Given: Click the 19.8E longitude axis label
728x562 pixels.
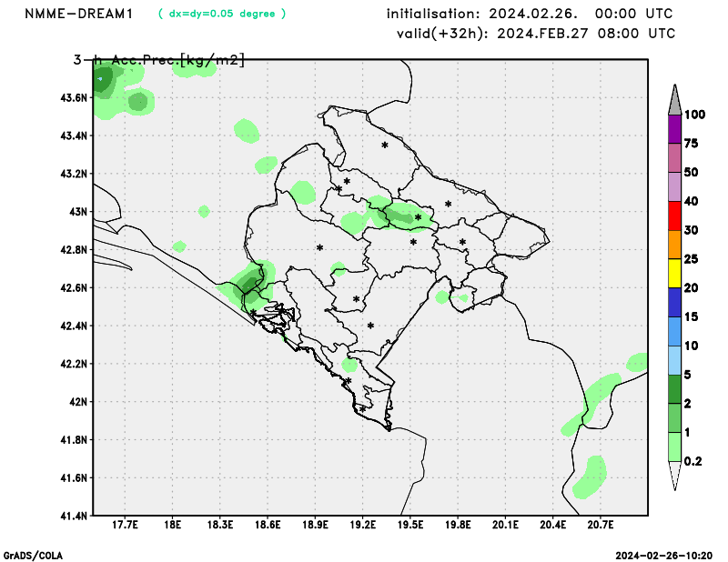Looking at the screenshot, I should pos(458,525).
